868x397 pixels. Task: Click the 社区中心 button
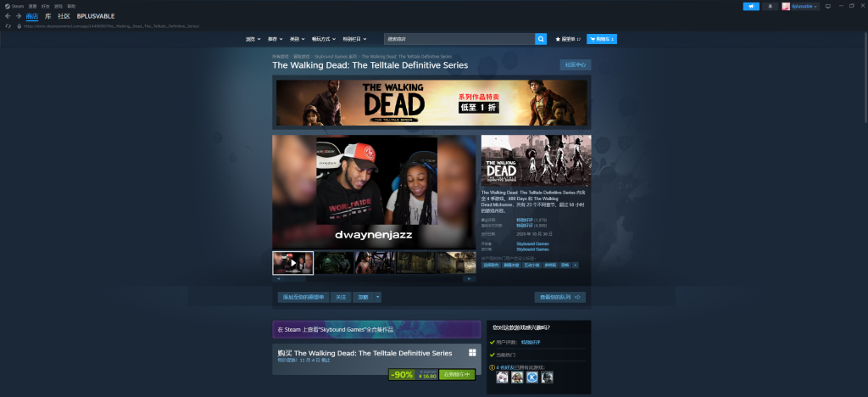tap(576, 64)
